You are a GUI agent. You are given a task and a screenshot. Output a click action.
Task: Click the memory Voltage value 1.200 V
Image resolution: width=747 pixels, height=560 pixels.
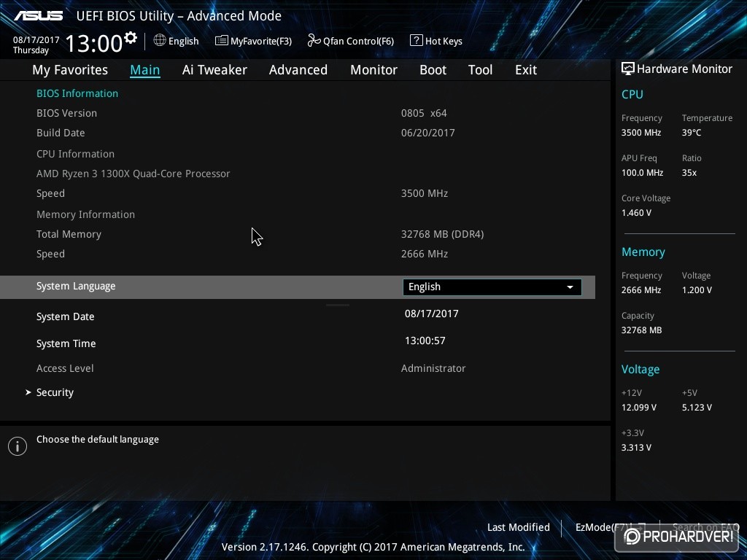coord(697,290)
